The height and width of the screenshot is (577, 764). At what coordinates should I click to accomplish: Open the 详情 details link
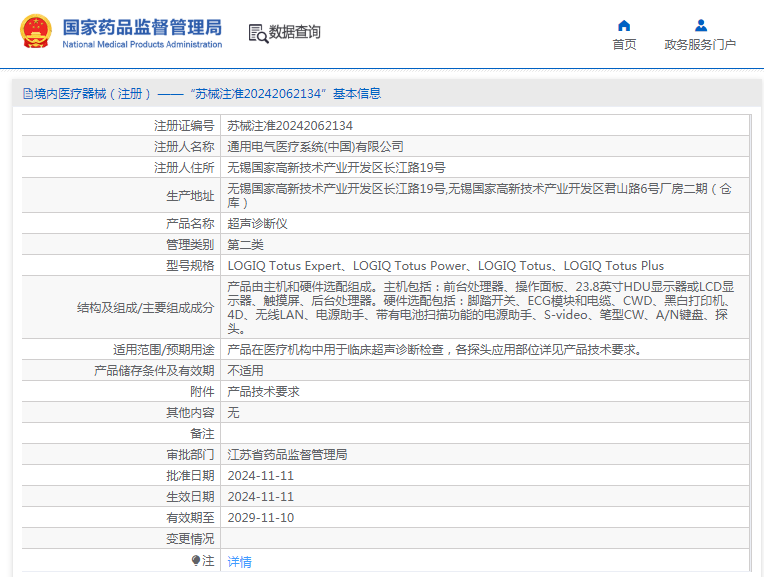tap(239, 562)
